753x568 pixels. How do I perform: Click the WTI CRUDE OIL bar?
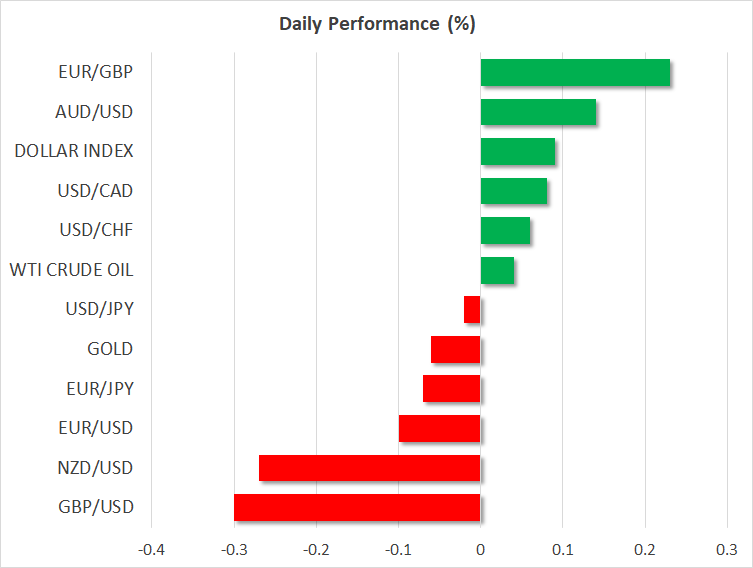point(497,270)
